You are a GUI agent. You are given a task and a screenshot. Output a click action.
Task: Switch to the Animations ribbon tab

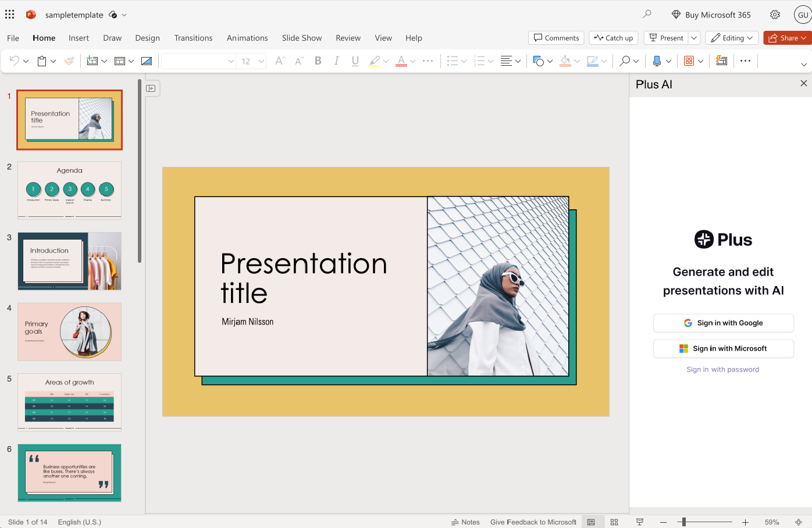pyautogui.click(x=247, y=38)
